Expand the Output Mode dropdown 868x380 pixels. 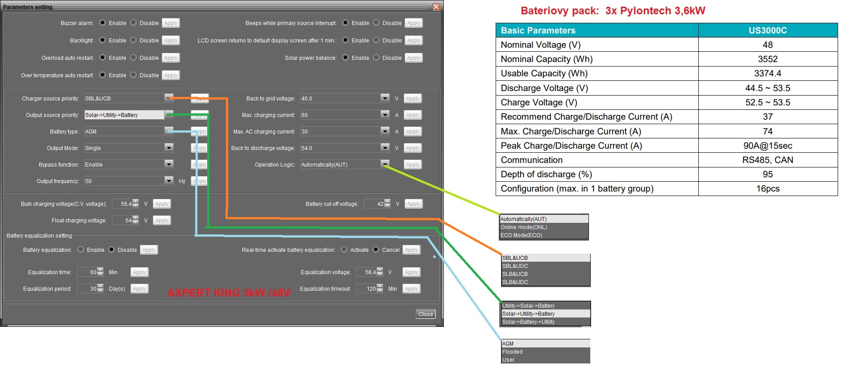(x=169, y=148)
